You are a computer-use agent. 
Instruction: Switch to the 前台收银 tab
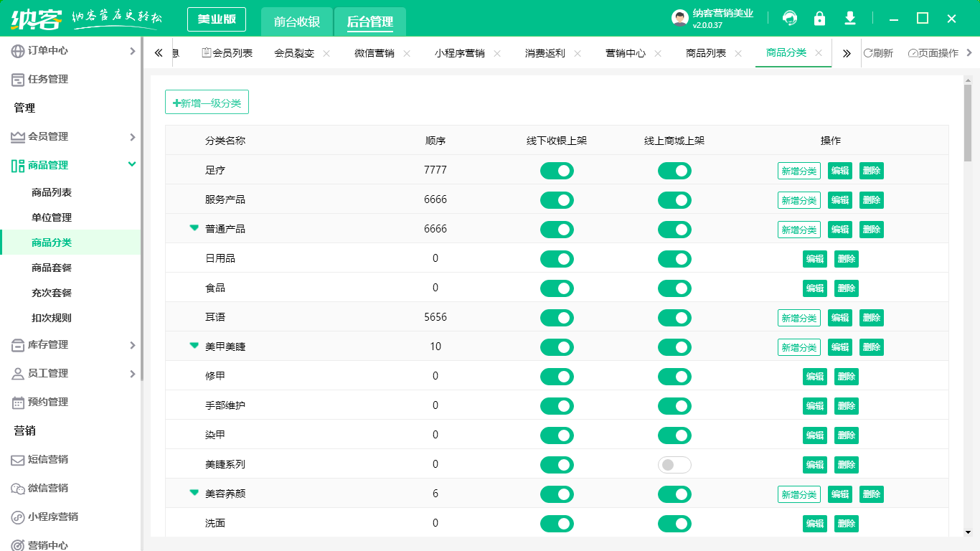[296, 22]
